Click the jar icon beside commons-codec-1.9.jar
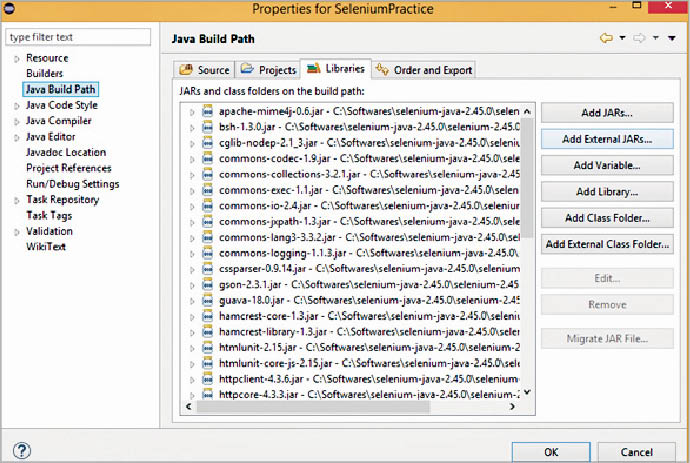Image resolution: width=690 pixels, height=463 pixels. [x=207, y=158]
